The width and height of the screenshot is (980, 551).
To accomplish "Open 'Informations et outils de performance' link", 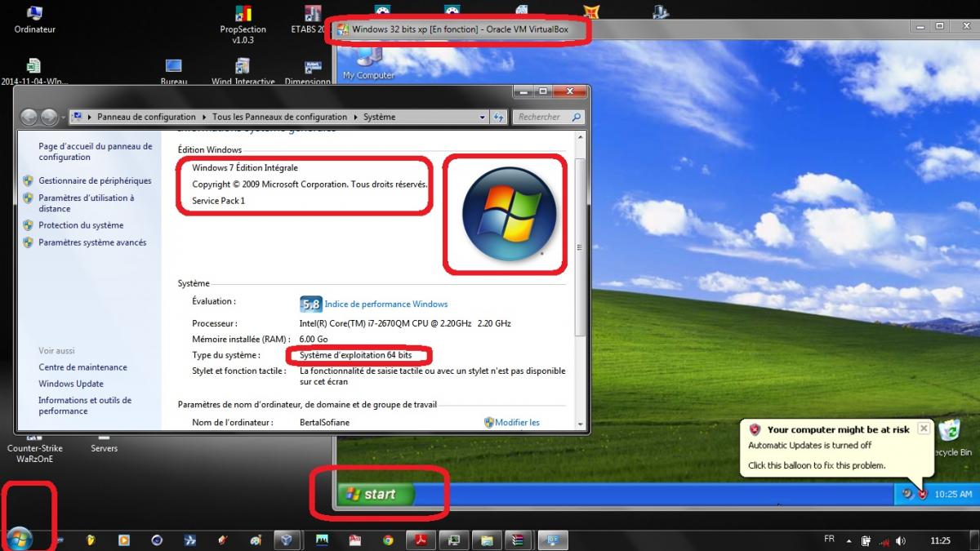I will pyautogui.click(x=85, y=406).
